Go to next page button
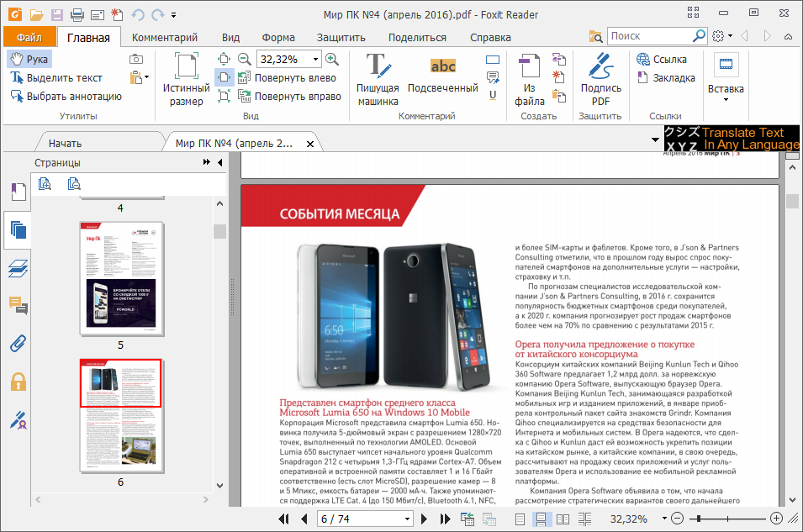The height and width of the screenshot is (532, 803). [x=424, y=519]
